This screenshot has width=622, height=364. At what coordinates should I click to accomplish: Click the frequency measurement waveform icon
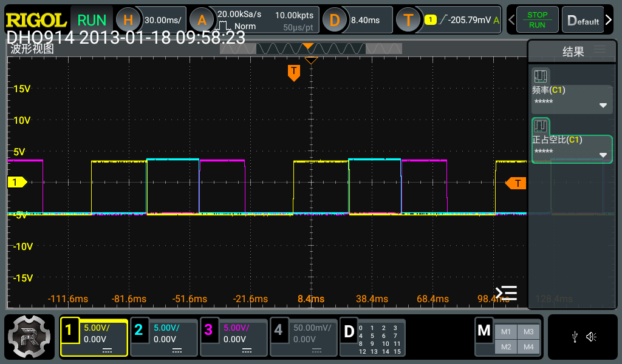pos(540,76)
